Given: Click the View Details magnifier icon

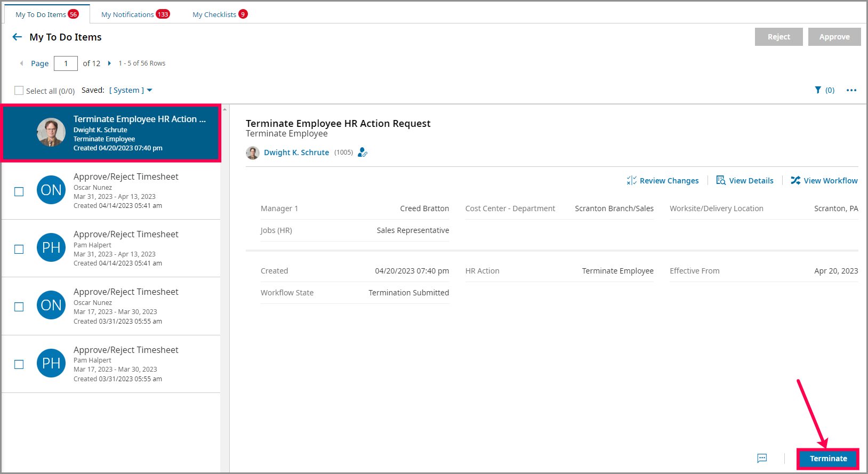Looking at the screenshot, I should pyautogui.click(x=721, y=181).
